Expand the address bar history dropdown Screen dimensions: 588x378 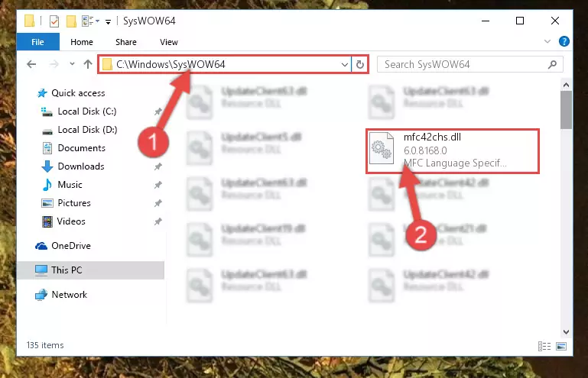pos(345,65)
